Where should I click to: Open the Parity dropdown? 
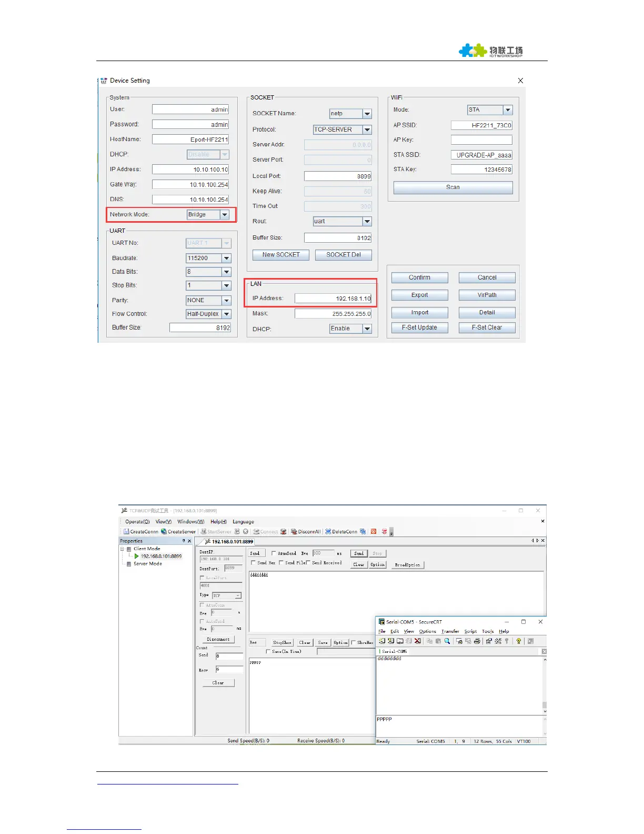[x=226, y=301]
